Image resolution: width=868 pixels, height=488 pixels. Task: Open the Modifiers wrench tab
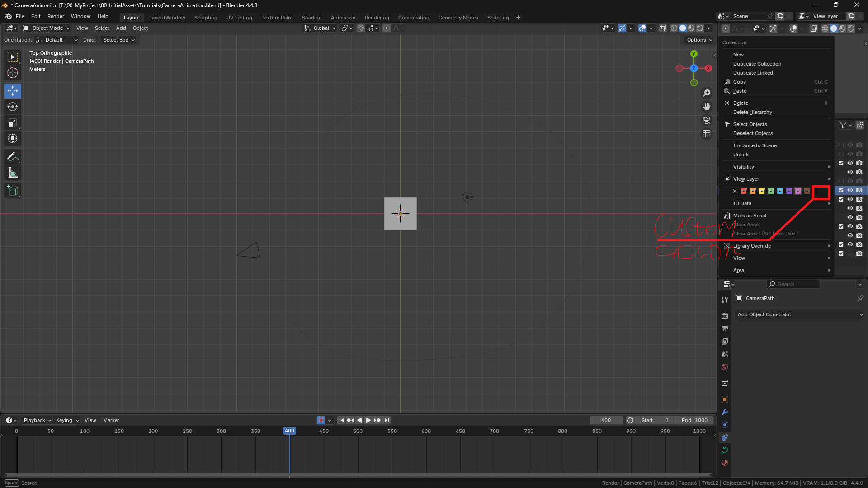pyautogui.click(x=725, y=412)
